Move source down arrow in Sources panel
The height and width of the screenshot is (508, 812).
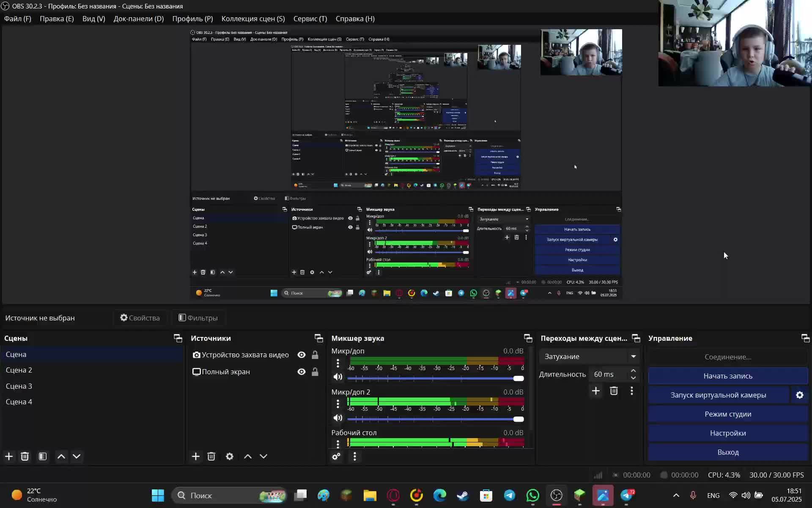[x=263, y=456]
